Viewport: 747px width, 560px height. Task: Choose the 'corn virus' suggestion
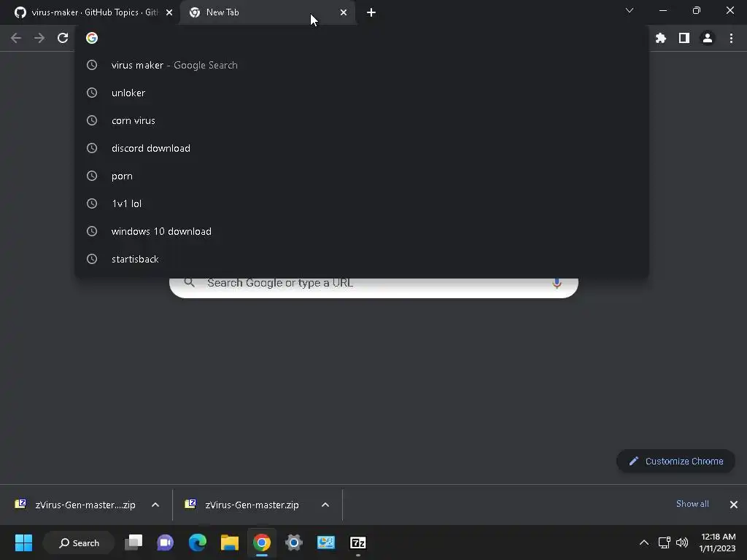tap(362, 120)
